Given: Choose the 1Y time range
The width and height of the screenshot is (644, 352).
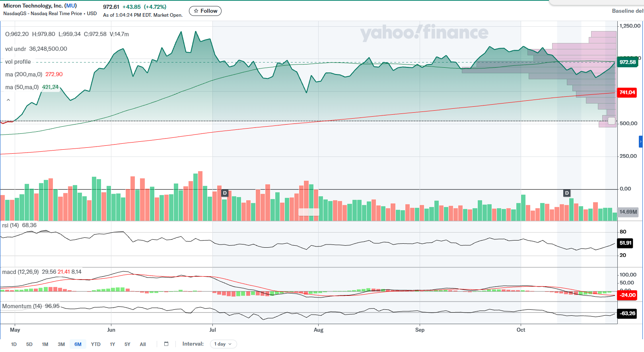Looking at the screenshot, I should [x=113, y=344].
